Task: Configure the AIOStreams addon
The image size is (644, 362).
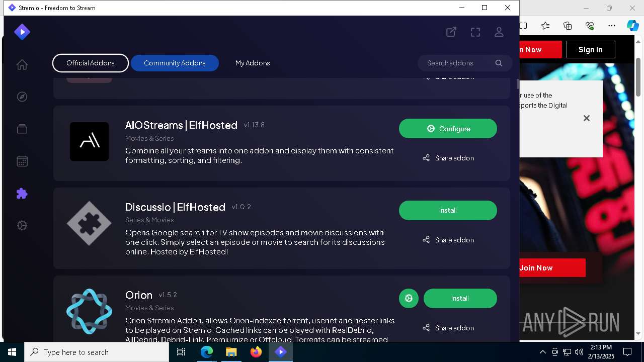Action: click(448, 129)
